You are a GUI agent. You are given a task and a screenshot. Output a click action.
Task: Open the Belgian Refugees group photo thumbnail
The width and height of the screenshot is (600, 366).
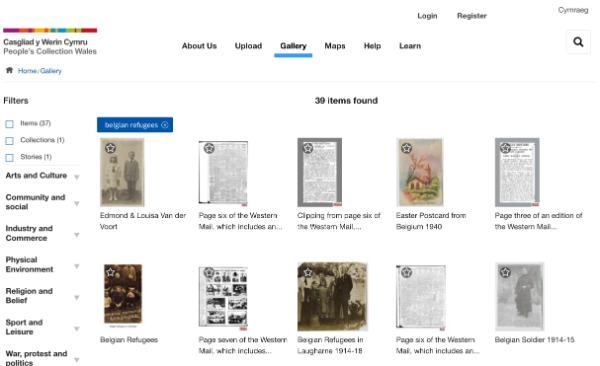point(123,294)
